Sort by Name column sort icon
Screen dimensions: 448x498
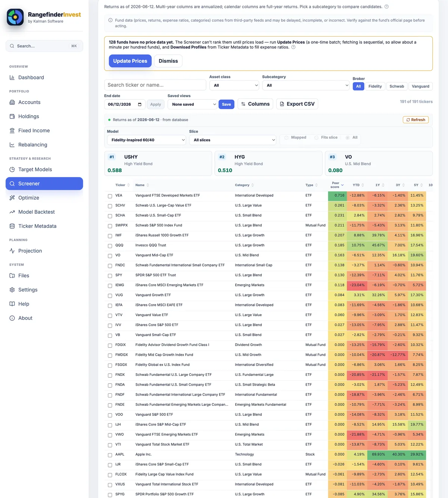[x=147, y=185]
